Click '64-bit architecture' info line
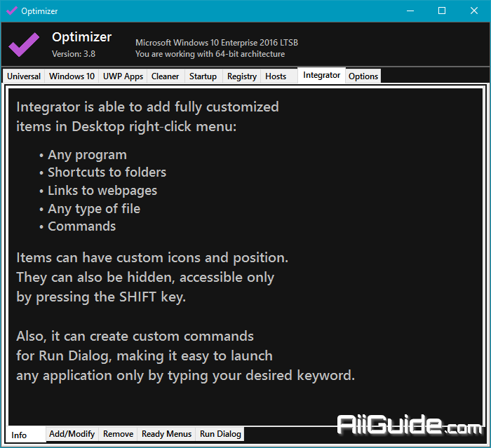 [x=210, y=54]
